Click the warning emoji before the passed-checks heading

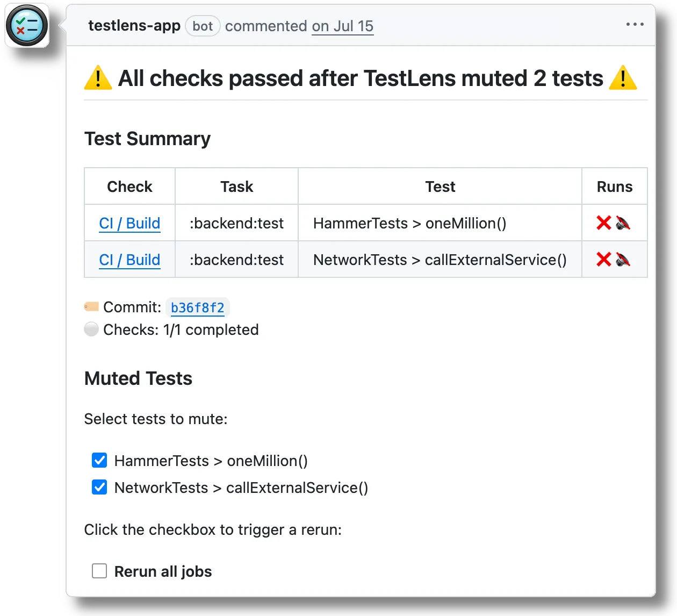(x=98, y=78)
